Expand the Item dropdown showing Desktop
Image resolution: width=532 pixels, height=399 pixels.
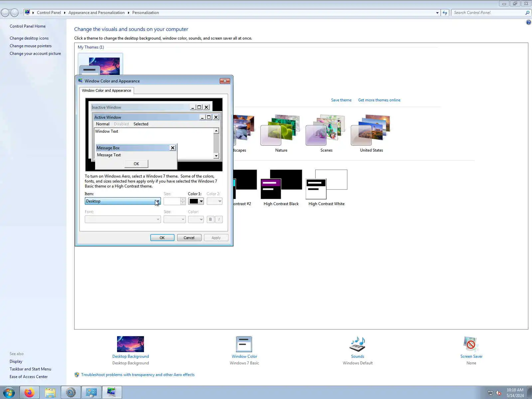coord(123,201)
